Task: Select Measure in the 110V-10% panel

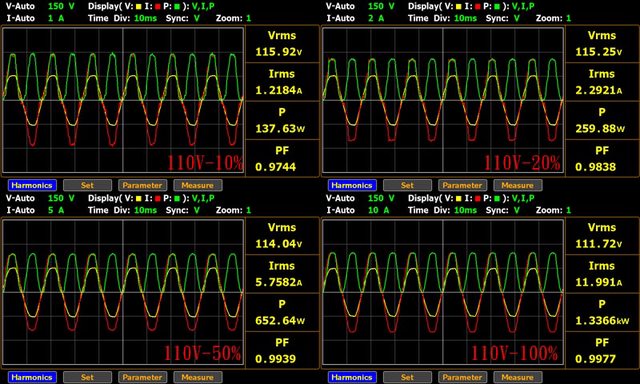Action: tap(198, 185)
